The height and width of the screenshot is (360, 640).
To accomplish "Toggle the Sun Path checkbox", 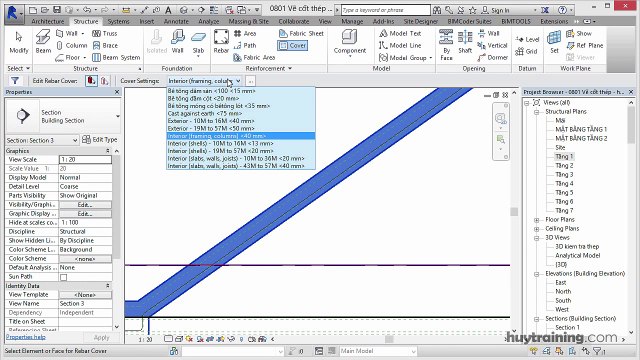I will tap(64, 277).
